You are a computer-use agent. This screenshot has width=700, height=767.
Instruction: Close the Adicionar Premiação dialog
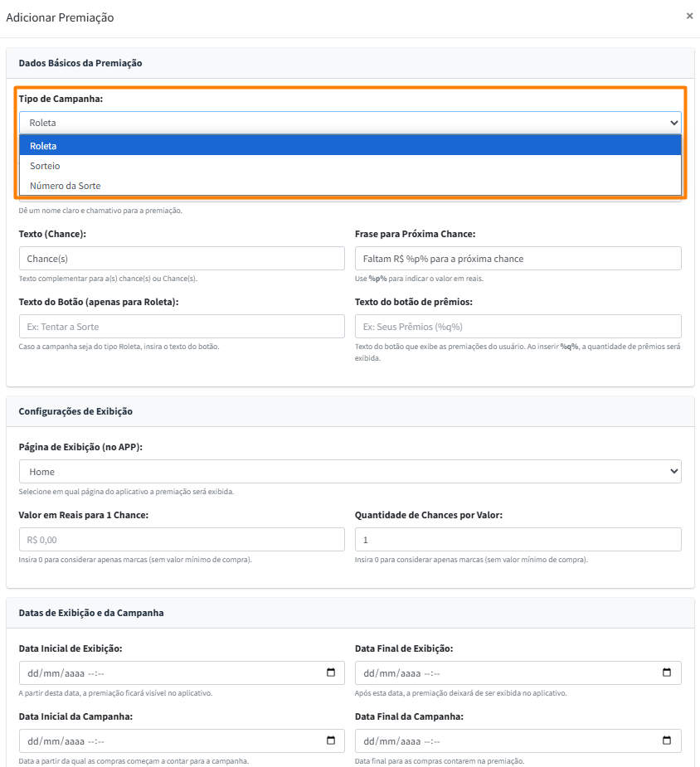[689, 16]
